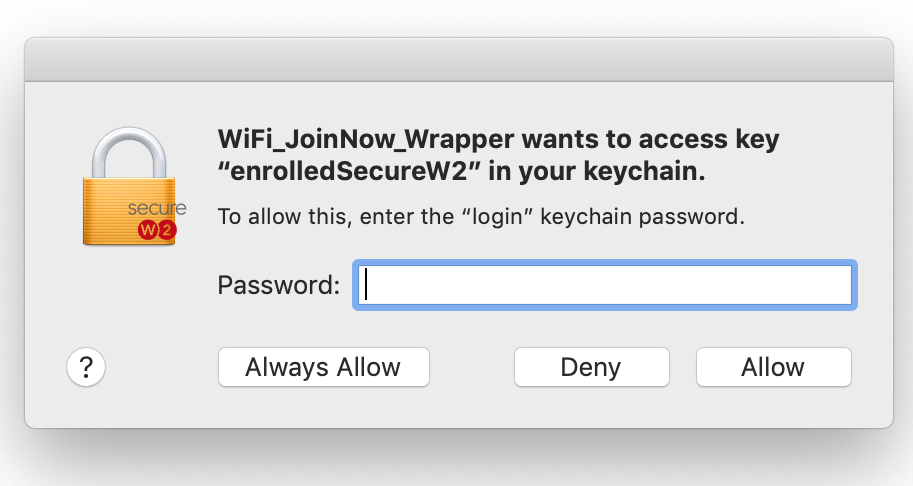
Task: Click the right end of password field
Action: [835, 285]
